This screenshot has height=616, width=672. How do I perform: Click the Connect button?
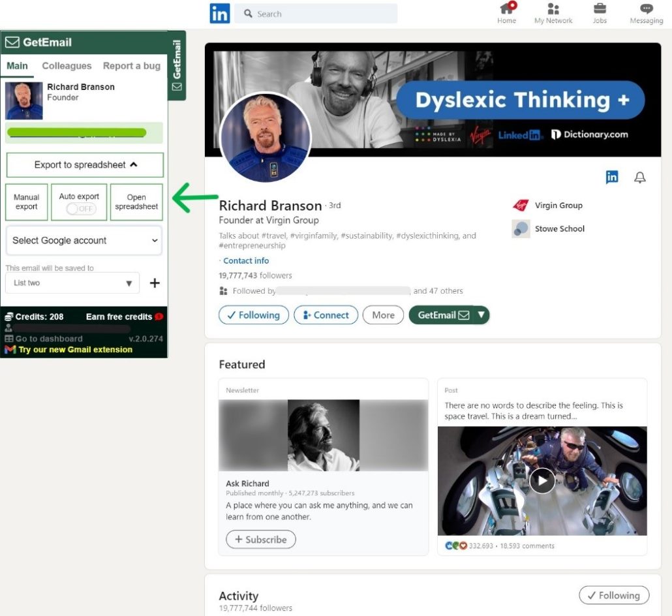326,315
